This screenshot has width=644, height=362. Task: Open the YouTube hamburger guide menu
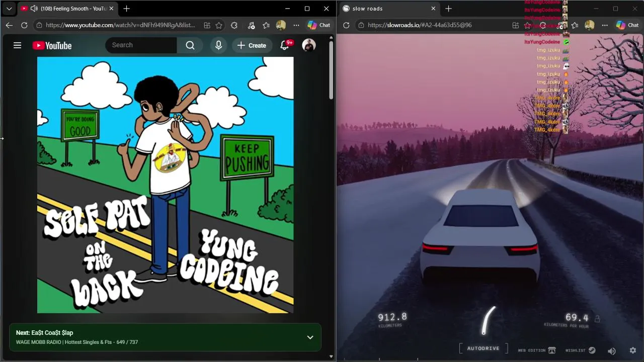pyautogui.click(x=17, y=45)
